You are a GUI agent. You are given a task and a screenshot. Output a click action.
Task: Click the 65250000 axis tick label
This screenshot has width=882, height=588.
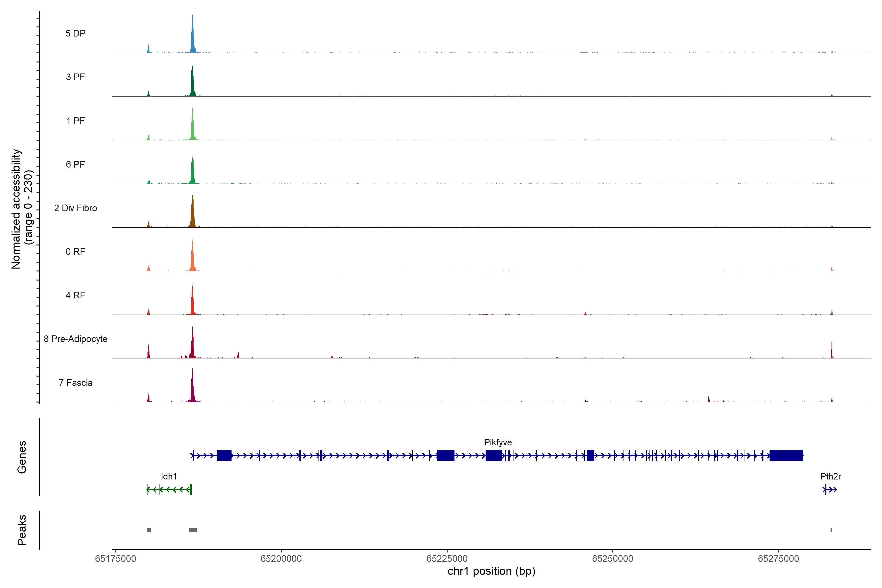612,559
